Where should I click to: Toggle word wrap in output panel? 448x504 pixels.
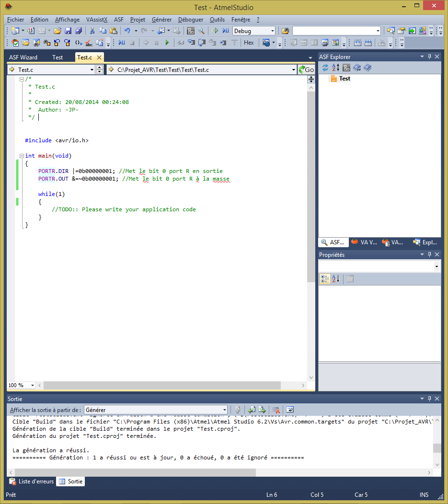(x=290, y=410)
